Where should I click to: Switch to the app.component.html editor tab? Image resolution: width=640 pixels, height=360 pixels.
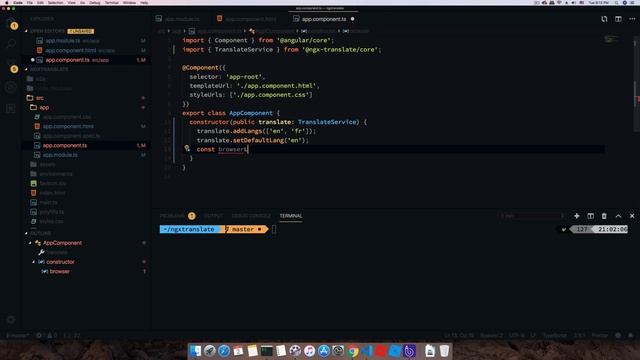tap(247, 19)
